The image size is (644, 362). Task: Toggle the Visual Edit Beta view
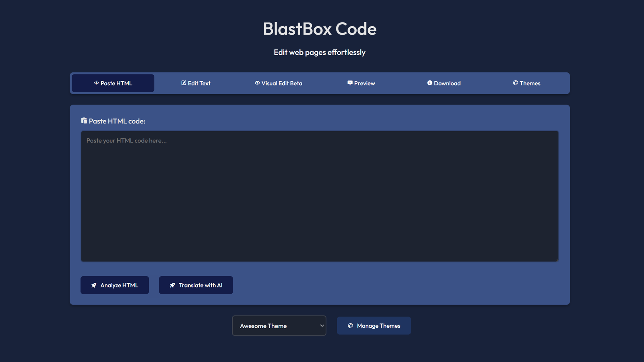[x=278, y=83]
